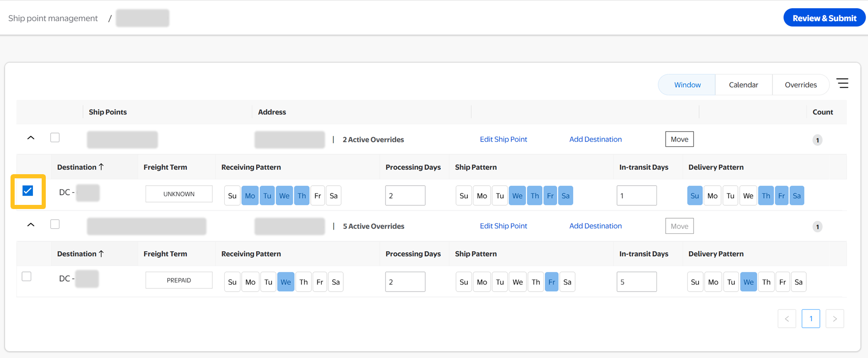Go to the previous page arrow
Screen dimensions: 868x358
coord(787,319)
